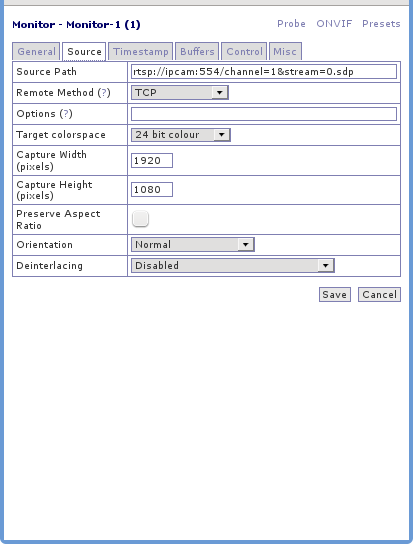
Task: Click the Cancel button
Action: click(x=379, y=295)
